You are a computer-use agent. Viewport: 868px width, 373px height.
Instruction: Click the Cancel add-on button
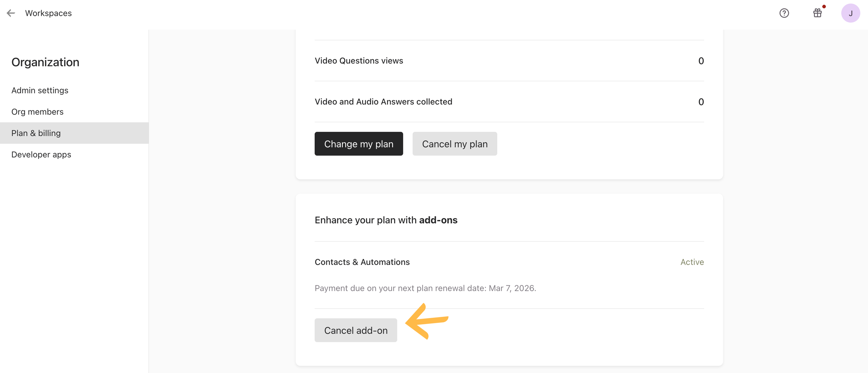pyautogui.click(x=356, y=330)
